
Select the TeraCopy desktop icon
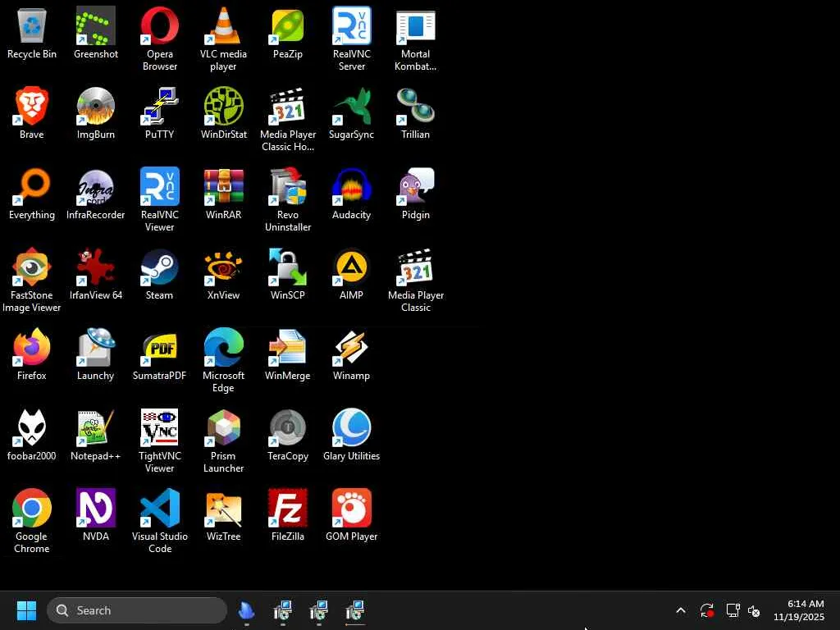pyautogui.click(x=288, y=427)
